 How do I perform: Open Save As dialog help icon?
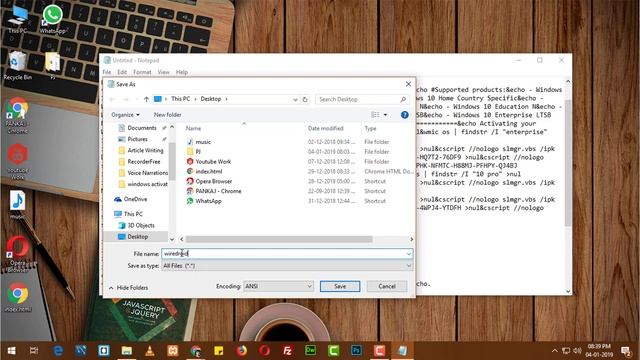tap(404, 115)
